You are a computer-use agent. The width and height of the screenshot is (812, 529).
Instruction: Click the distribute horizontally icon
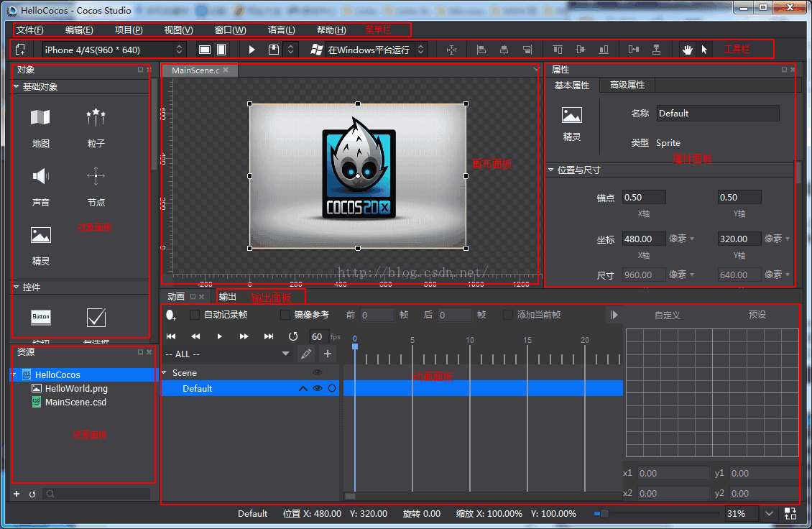633,49
